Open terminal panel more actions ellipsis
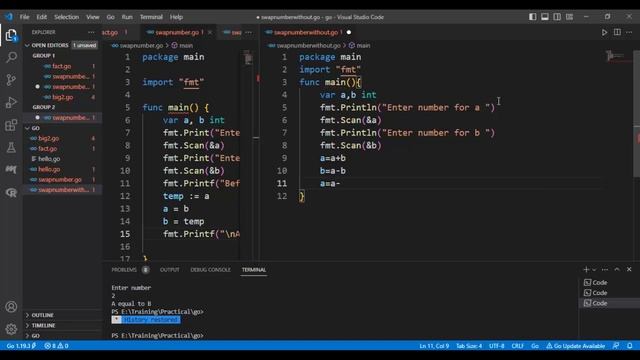This screenshot has height=360, width=640. pyautogui.click(x=605, y=269)
